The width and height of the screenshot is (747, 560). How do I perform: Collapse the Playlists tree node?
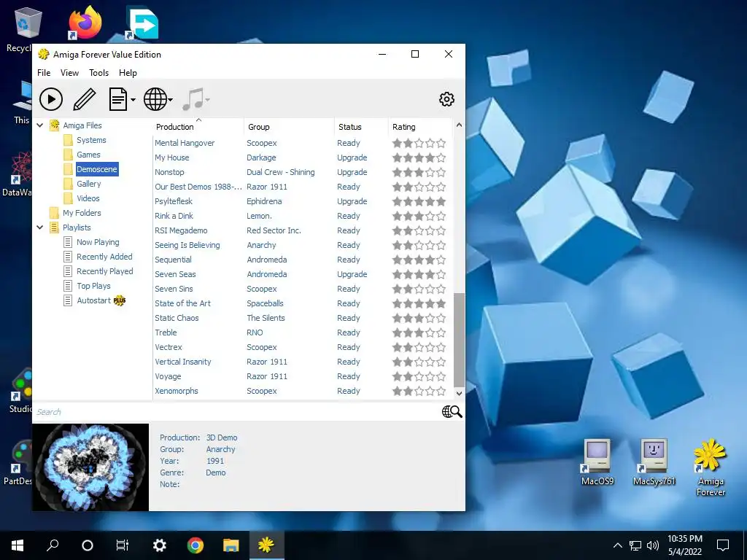tap(40, 227)
